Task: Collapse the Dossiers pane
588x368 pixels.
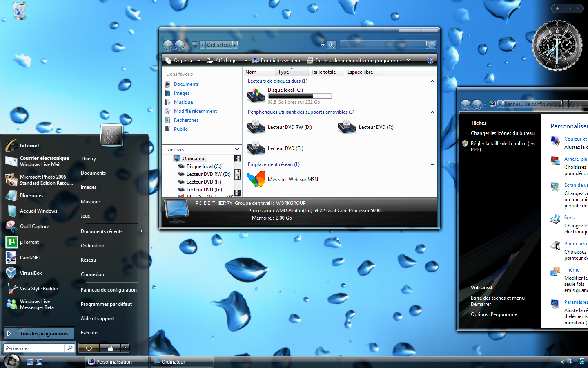Action: pyautogui.click(x=237, y=149)
